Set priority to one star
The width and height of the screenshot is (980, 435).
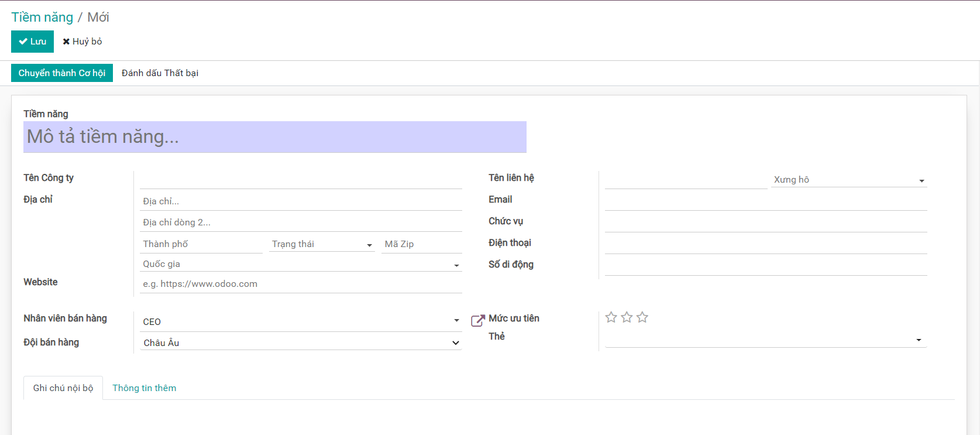tap(611, 317)
